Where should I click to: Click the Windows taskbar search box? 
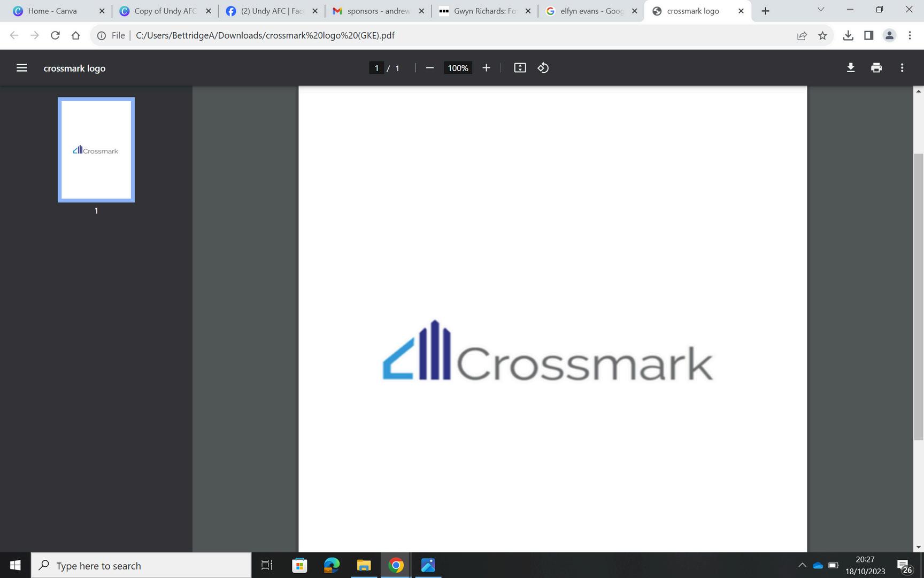(x=141, y=565)
